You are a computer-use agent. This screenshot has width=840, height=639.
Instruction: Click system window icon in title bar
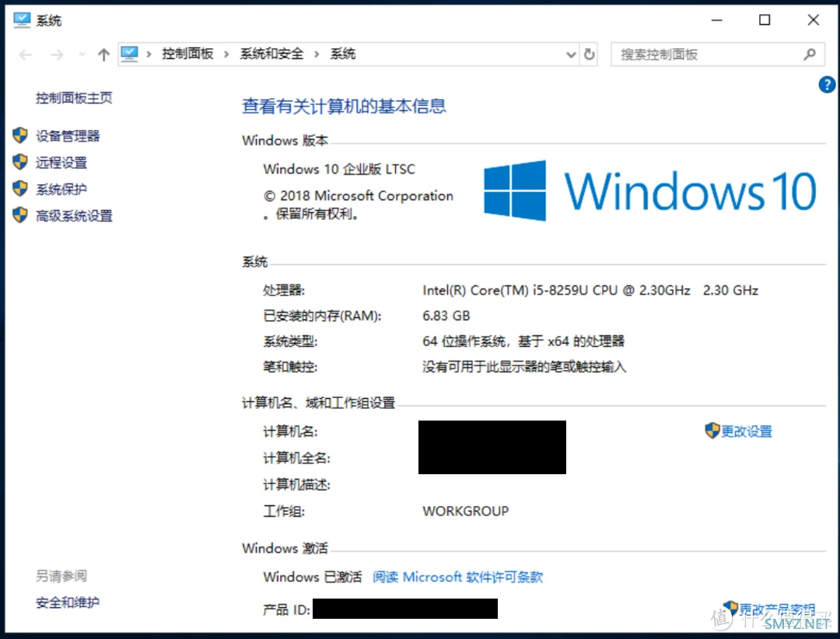coord(22,20)
